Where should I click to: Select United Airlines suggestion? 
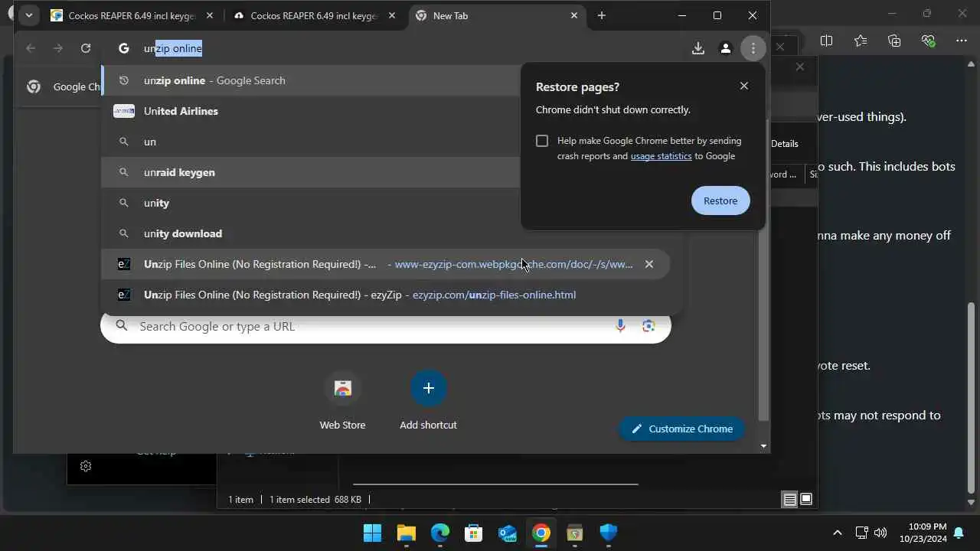point(310,111)
